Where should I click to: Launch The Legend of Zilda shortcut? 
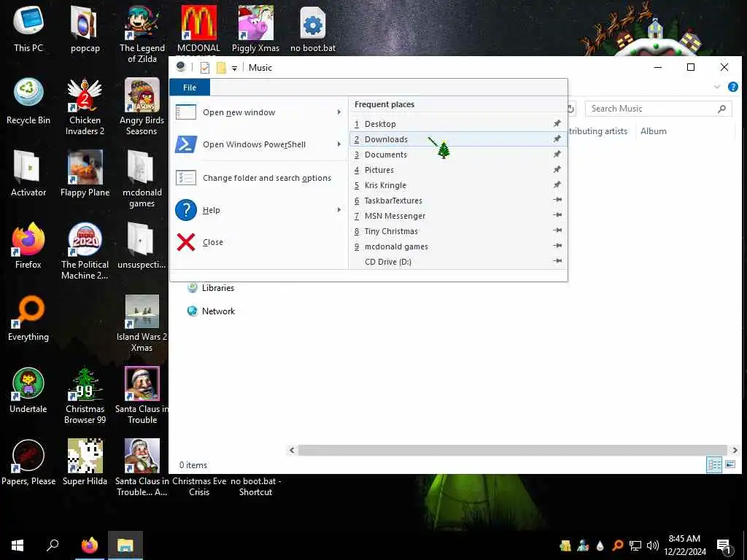click(142, 34)
